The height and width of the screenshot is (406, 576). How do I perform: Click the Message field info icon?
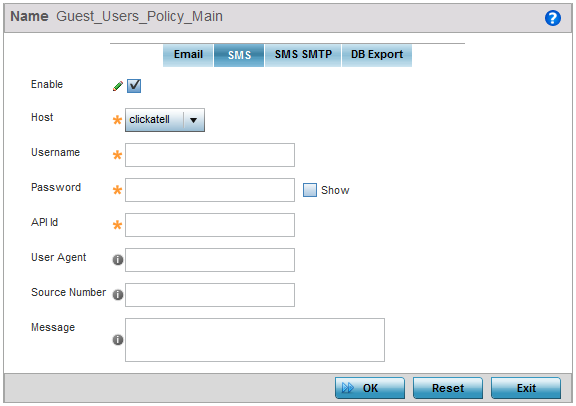(118, 340)
